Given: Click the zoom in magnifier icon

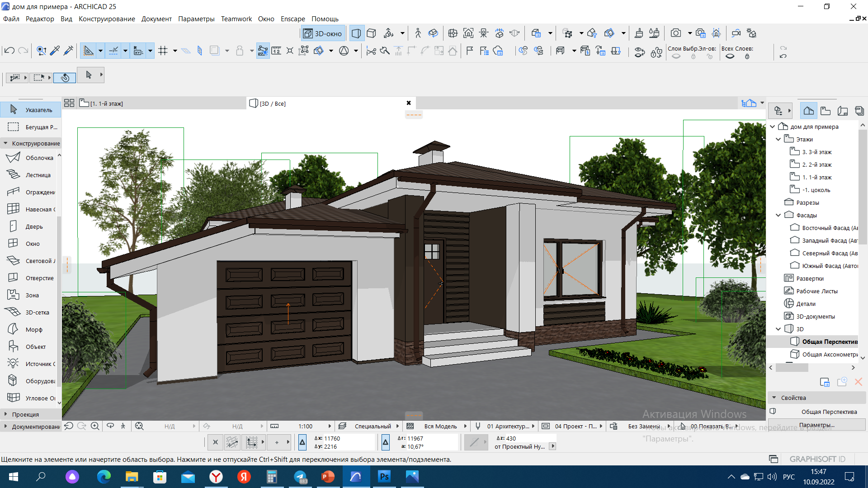Looking at the screenshot, I should [95, 426].
